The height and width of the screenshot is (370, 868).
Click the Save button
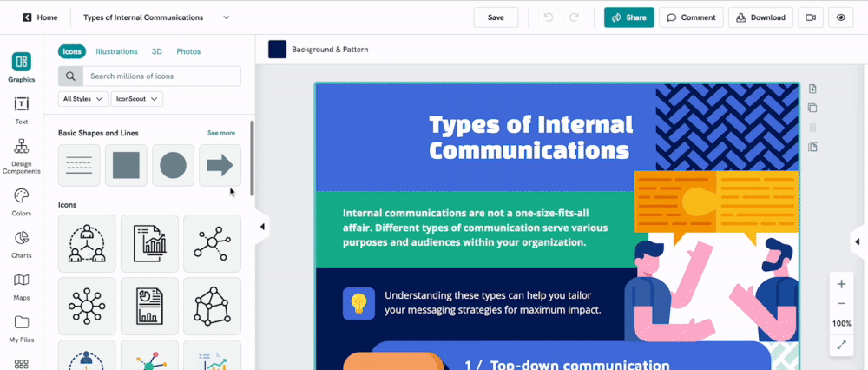496,17
